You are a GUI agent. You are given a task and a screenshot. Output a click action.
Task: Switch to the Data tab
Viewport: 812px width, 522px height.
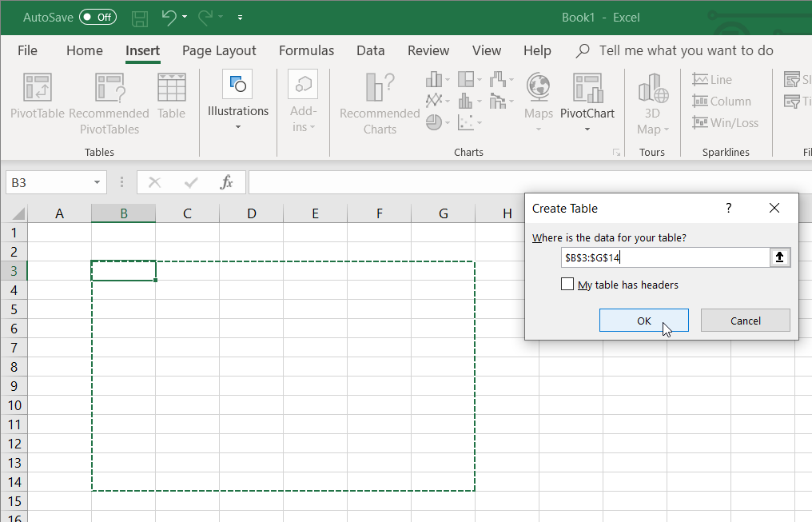[370, 50]
